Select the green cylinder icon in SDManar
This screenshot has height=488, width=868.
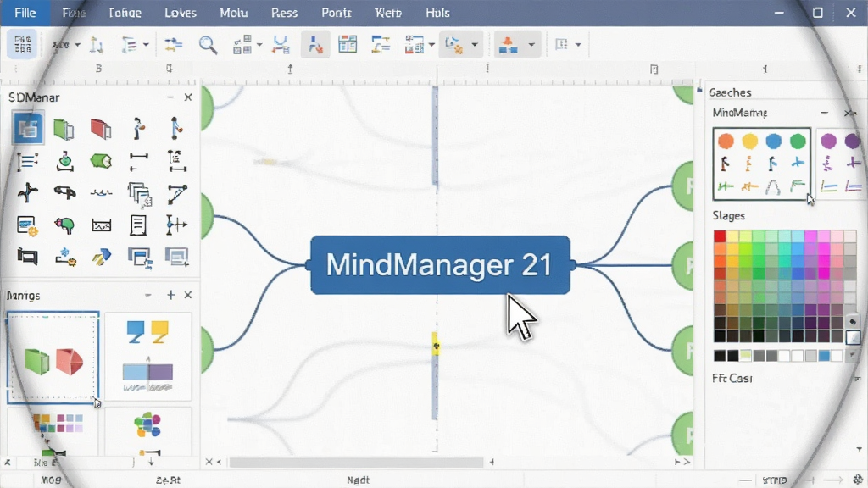pyautogui.click(x=101, y=161)
